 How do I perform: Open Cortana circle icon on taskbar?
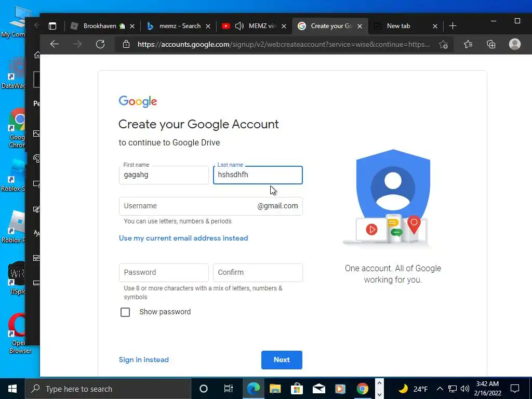pyautogui.click(x=203, y=389)
